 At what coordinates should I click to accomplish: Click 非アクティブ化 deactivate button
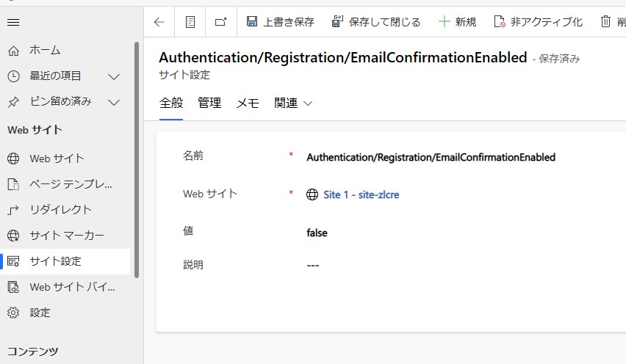pos(538,22)
